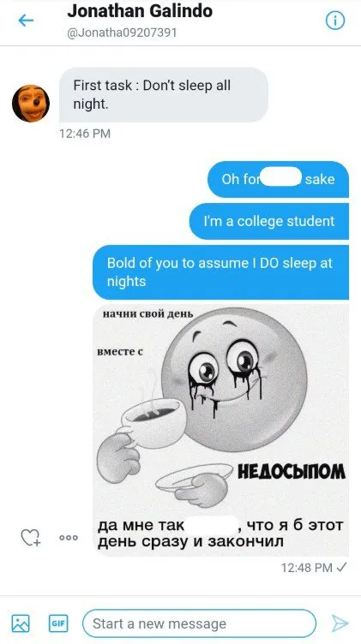Open the GIF picker

click(x=58, y=623)
